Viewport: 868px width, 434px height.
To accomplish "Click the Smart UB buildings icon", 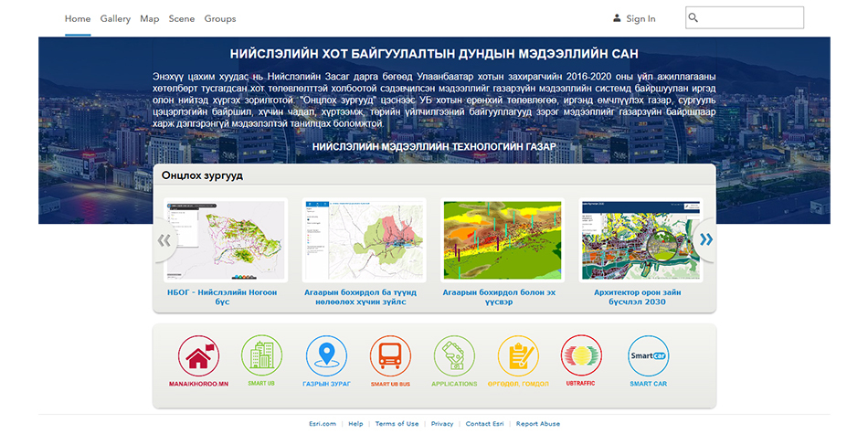I will pos(261,355).
